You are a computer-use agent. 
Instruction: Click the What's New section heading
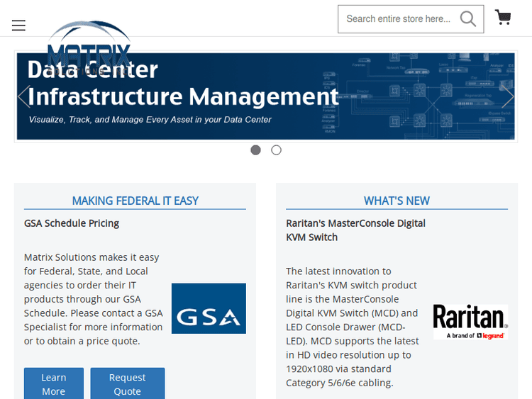[x=397, y=201]
